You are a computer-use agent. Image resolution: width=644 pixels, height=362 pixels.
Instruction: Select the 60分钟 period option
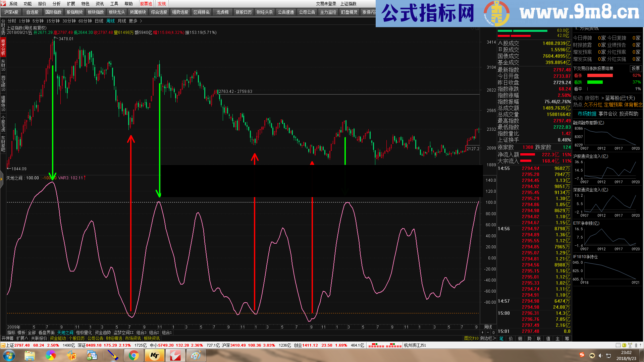pyautogui.click(x=85, y=21)
